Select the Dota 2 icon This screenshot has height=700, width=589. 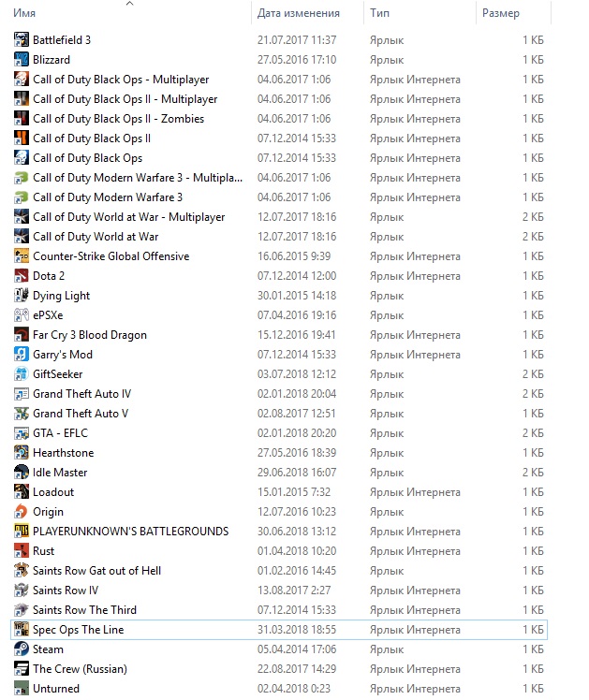point(21,275)
